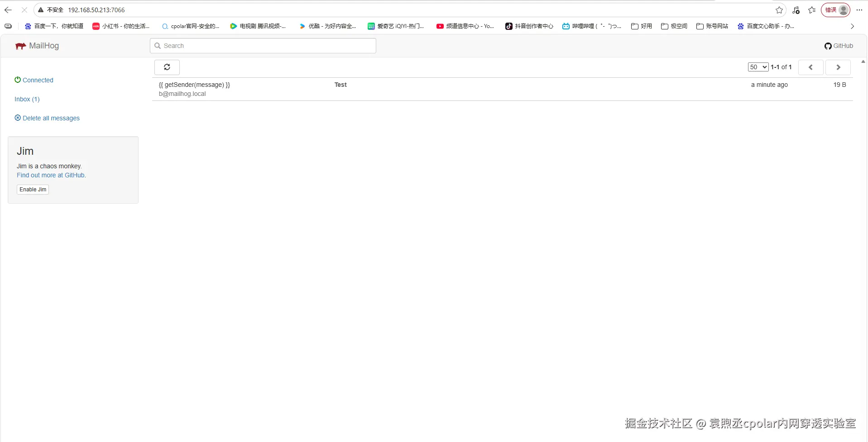
Task: Open the cpolar official site bookmark
Action: coord(190,26)
